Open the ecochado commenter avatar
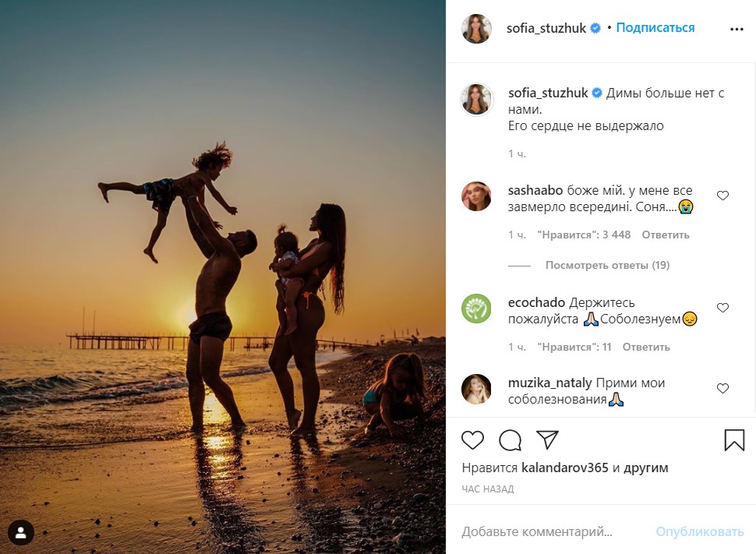 (476, 309)
